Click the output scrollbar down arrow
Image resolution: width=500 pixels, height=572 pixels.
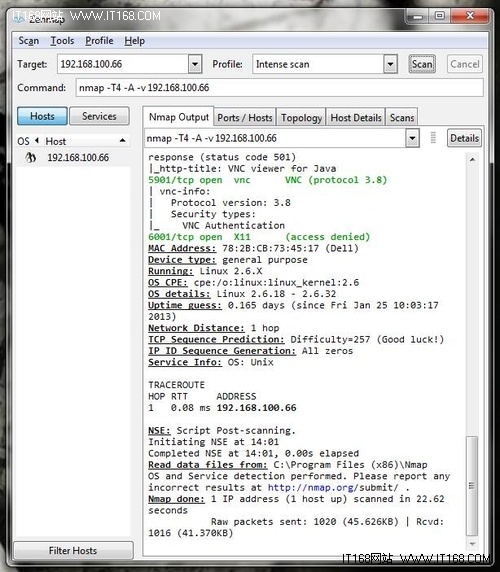[472, 544]
